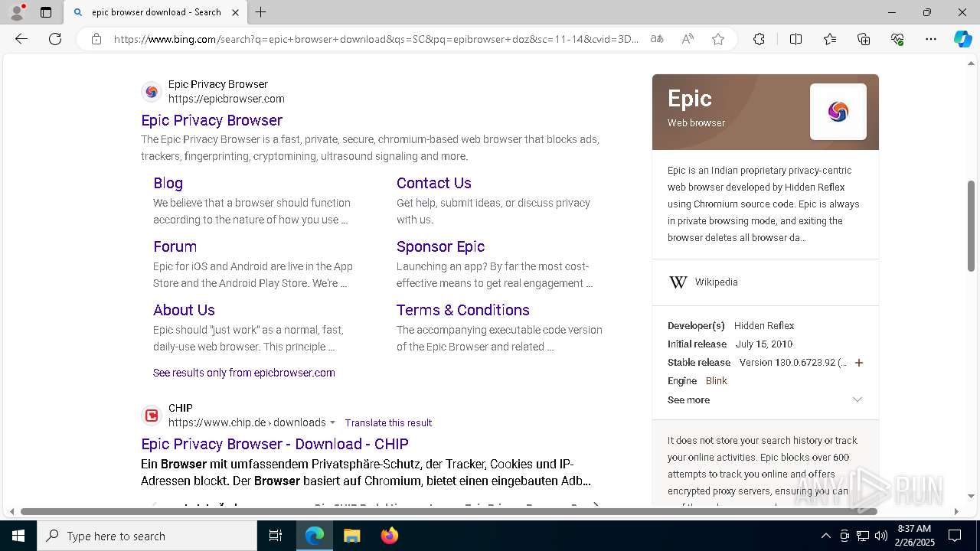
Task: Click the vertical scrollbar thumb
Action: [x=971, y=226]
